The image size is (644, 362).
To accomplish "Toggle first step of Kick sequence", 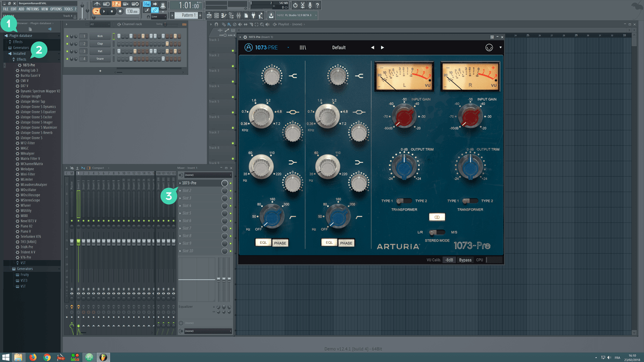I will (x=119, y=36).
